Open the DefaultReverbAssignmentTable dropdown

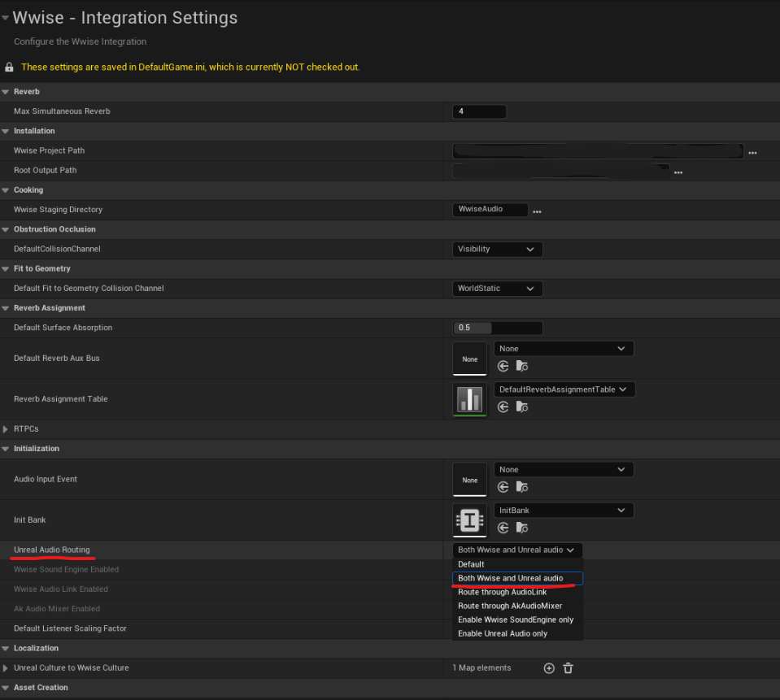point(564,389)
